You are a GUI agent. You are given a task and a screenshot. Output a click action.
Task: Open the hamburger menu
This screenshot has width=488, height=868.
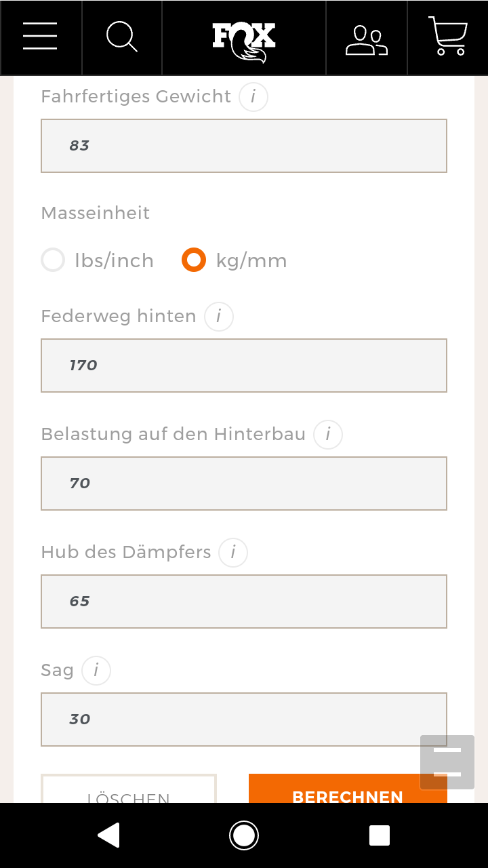click(x=40, y=37)
